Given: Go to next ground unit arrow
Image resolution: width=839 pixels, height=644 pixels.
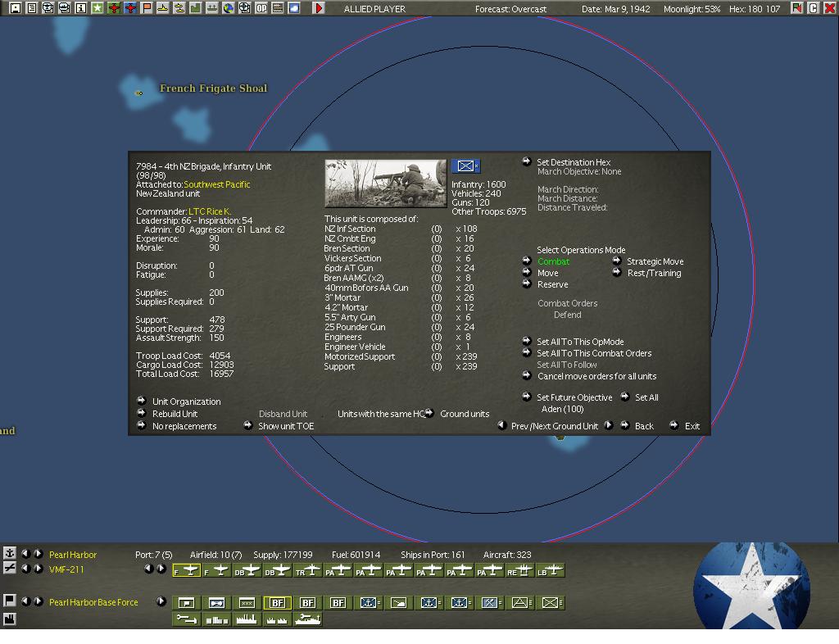Looking at the screenshot, I should (x=609, y=425).
